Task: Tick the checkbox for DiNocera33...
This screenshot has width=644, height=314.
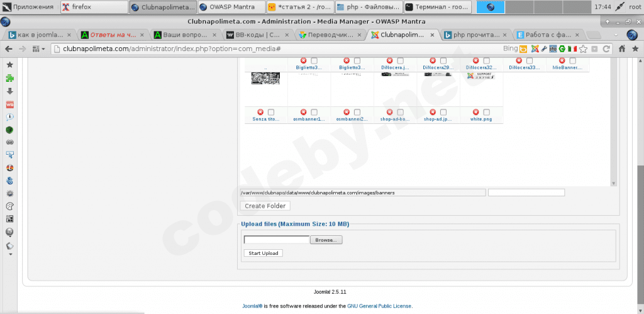Action: point(530,61)
